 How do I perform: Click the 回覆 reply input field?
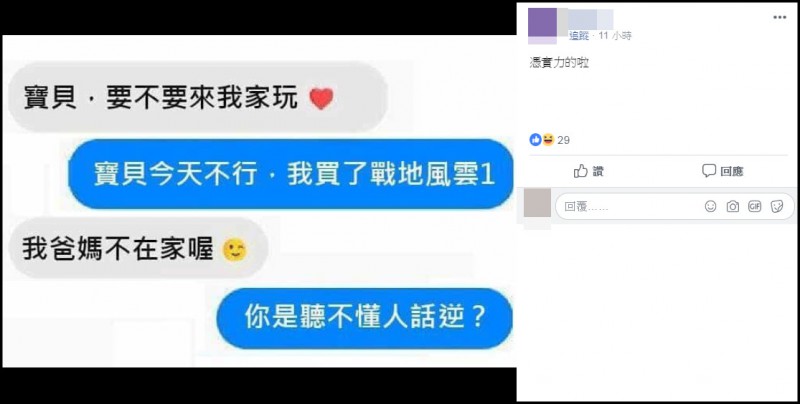(x=674, y=207)
